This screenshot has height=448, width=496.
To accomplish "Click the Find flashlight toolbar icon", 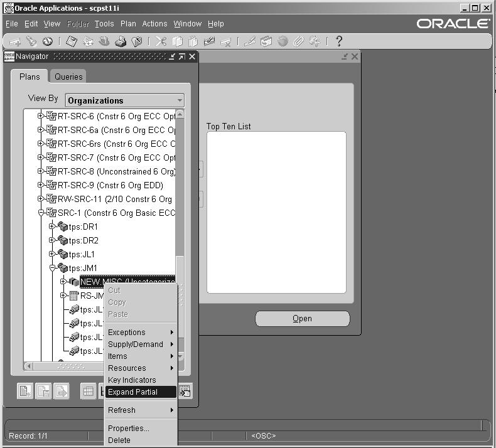I will (x=31, y=41).
